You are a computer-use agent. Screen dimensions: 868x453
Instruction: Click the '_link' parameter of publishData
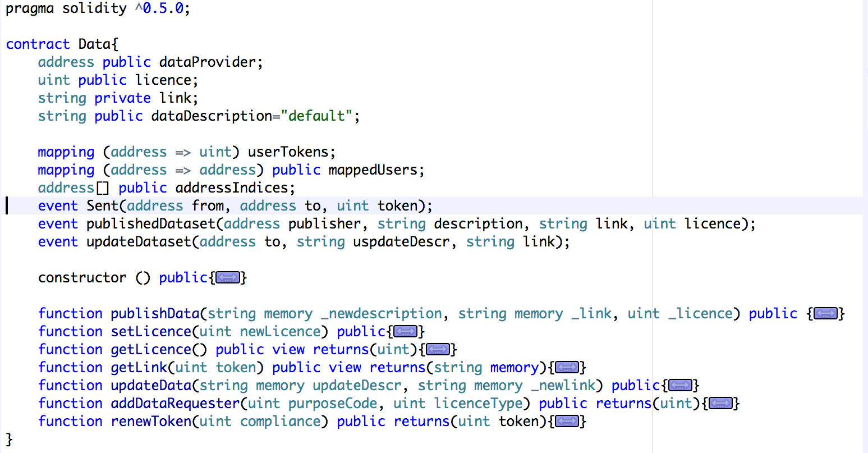pyautogui.click(x=591, y=314)
